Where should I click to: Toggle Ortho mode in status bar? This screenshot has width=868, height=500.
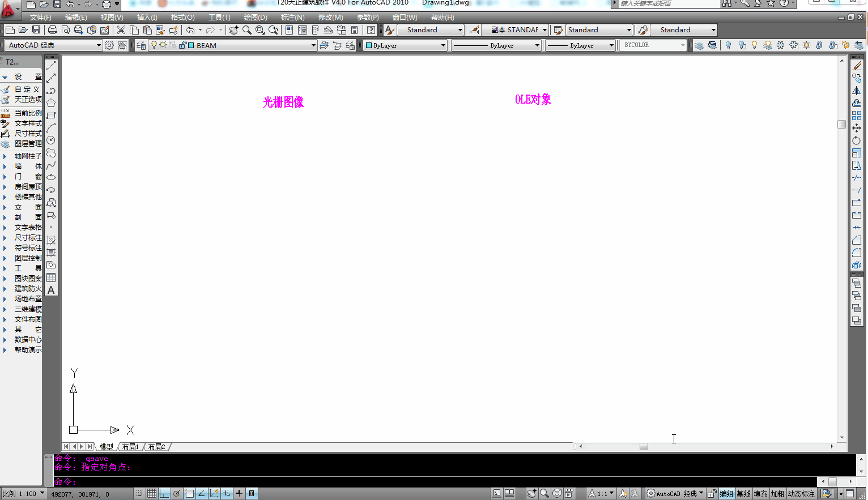point(164,494)
